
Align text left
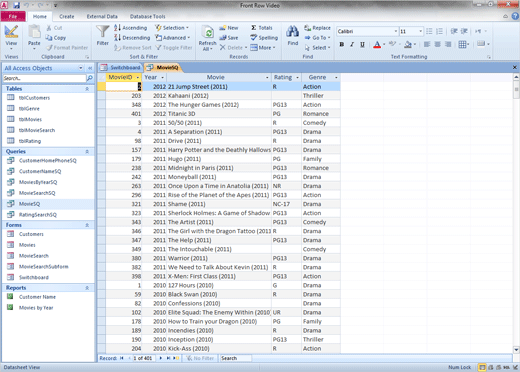tap(427, 44)
